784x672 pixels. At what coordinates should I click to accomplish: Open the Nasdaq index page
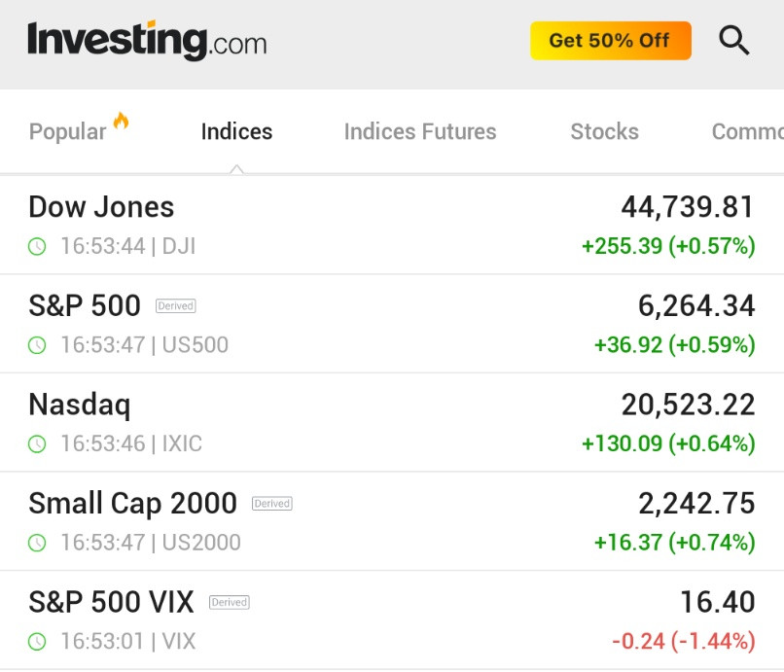(79, 405)
